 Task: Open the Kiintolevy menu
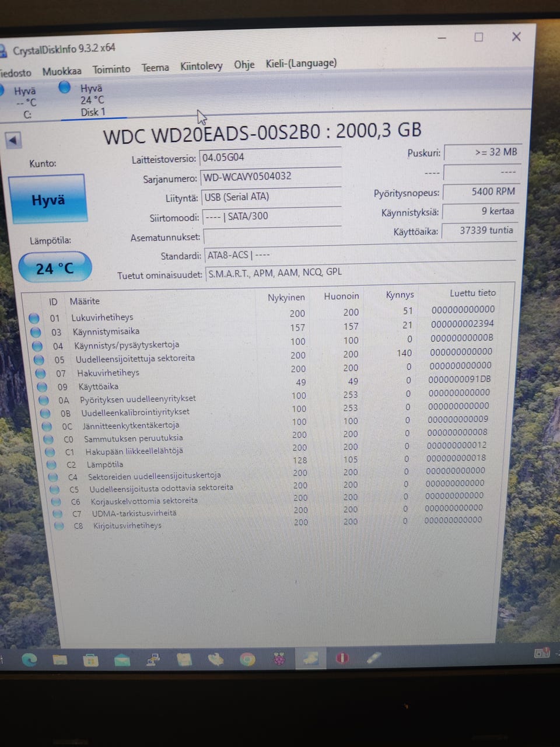point(201,66)
